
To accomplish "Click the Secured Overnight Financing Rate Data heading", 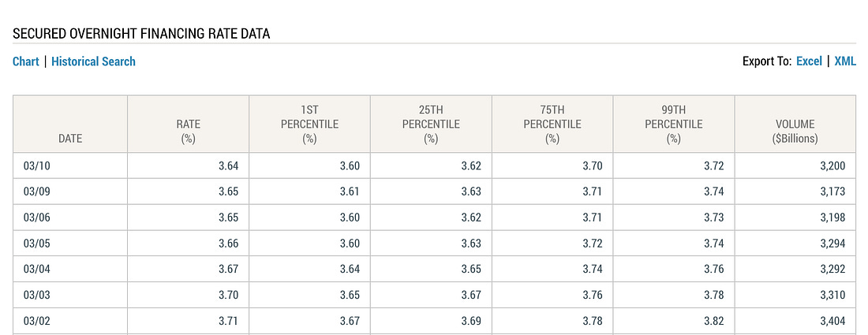I will tap(141, 34).
